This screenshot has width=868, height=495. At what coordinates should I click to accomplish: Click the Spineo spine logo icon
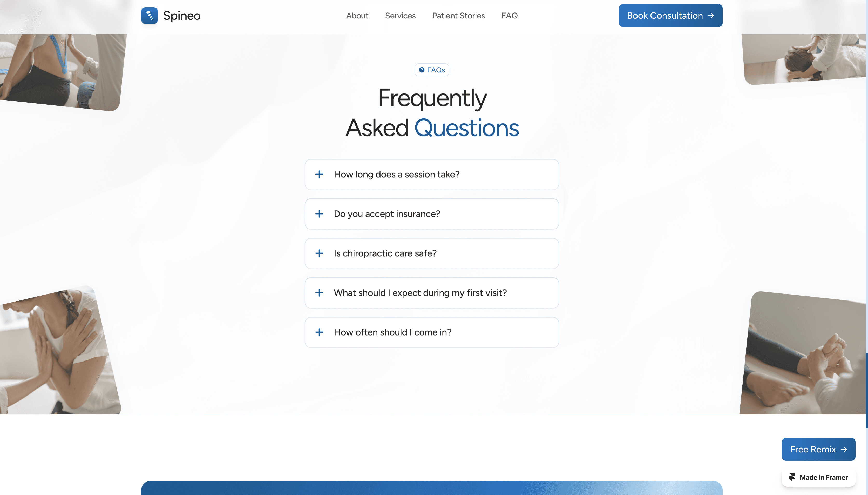pos(149,16)
